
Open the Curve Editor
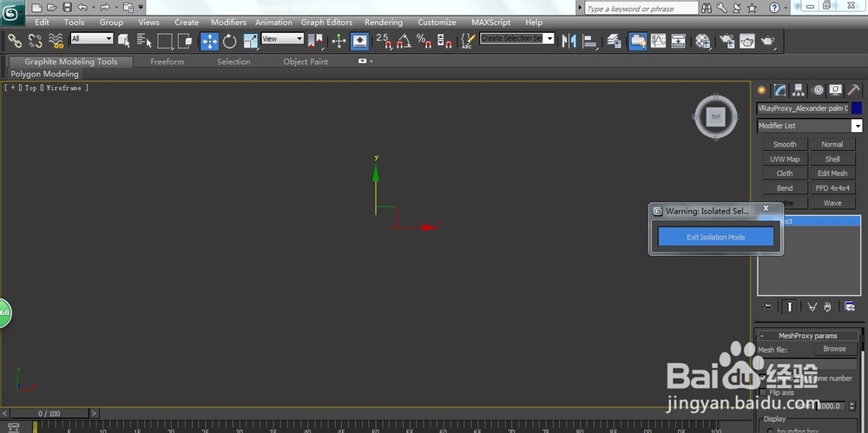click(x=658, y=41)
